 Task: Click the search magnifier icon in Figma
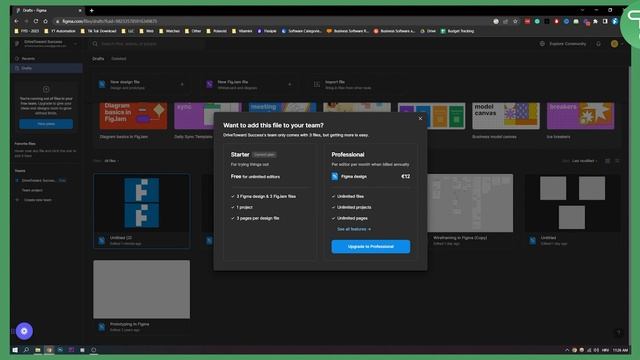click(95, 44)
